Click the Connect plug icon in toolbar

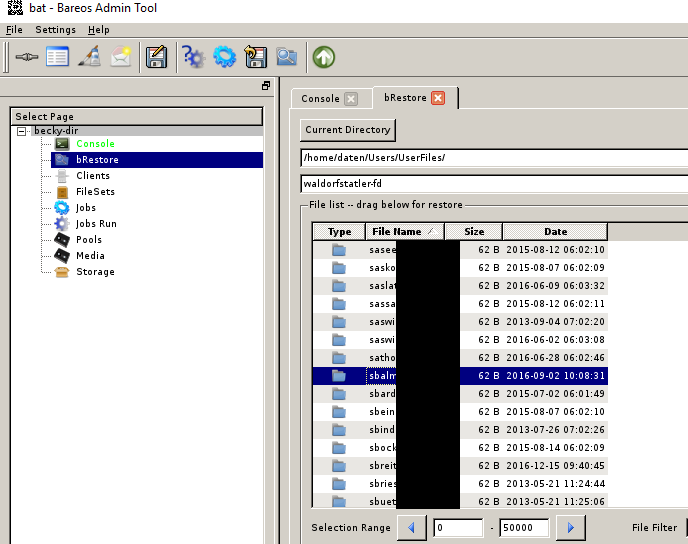coord(27,57)
